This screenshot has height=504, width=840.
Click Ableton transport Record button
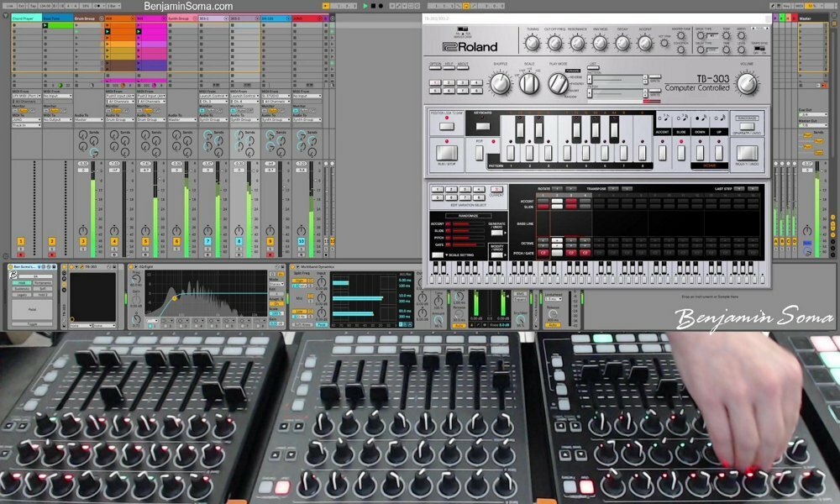(x=381, y=6)
